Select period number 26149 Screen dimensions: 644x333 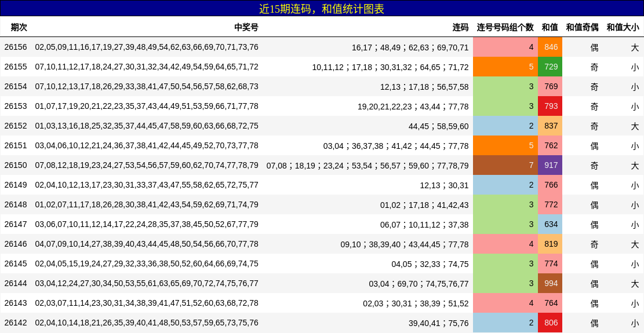tap(16, 185)
